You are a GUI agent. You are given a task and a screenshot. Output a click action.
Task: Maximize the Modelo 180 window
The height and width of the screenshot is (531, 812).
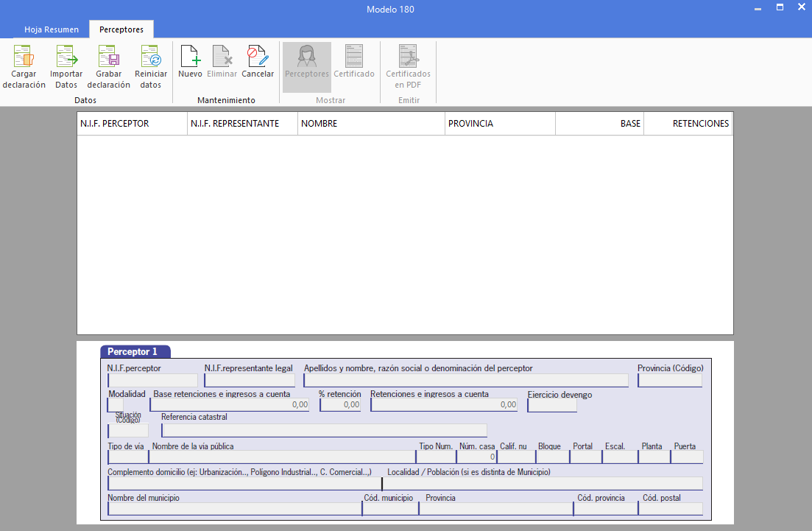point(780,7)
